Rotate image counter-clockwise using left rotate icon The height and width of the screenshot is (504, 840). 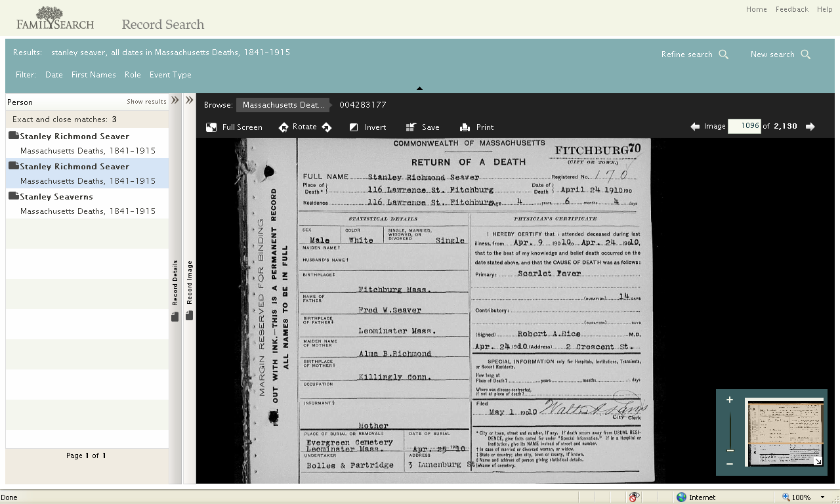click(283, 127)
